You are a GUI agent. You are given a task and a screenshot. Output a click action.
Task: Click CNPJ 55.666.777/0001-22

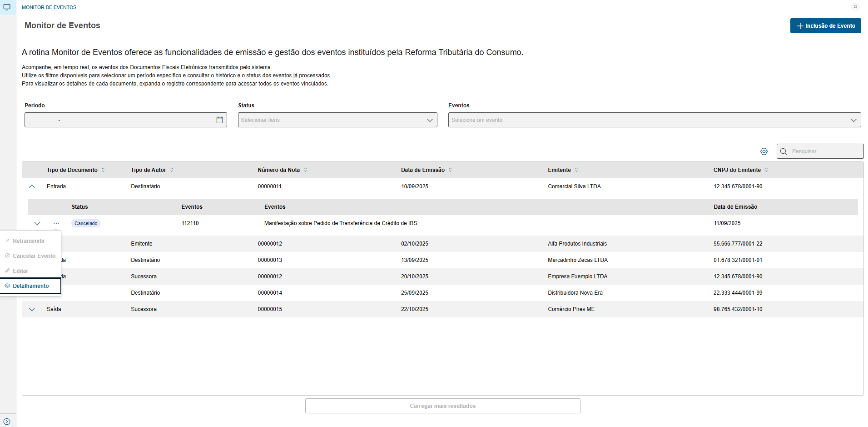pyautogui.click(x=738, y=244)
